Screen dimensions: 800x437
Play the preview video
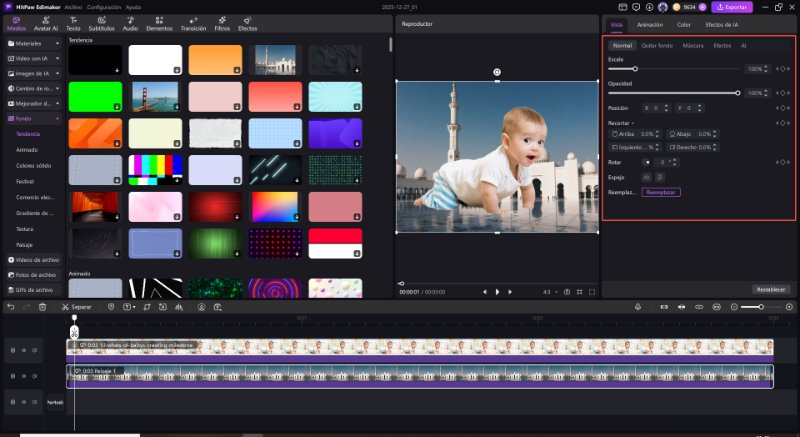click(497, 292)
